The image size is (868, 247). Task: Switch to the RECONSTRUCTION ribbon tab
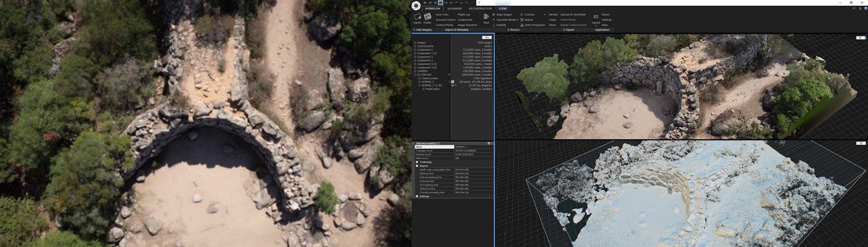coord(480,8)
